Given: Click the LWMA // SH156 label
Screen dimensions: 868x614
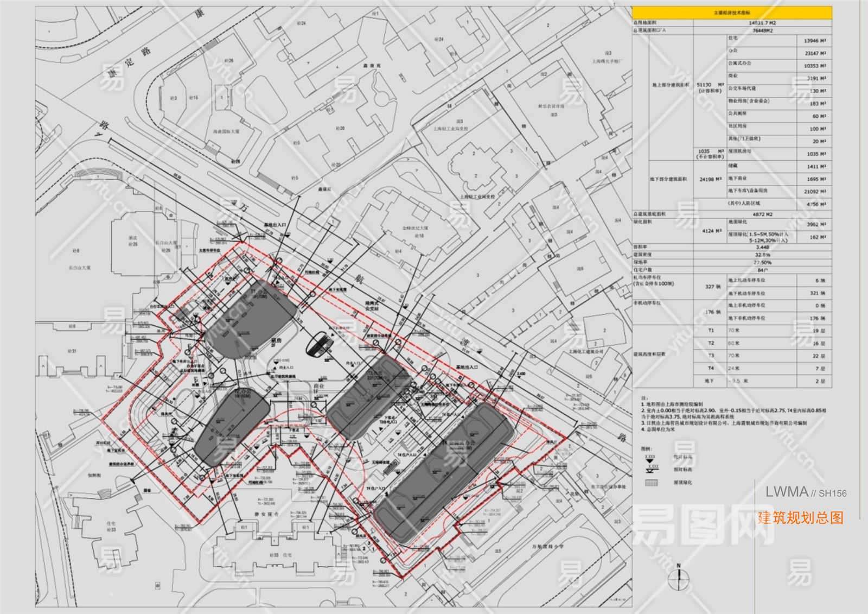Looking at the screenshot, I should coord(806,492).
